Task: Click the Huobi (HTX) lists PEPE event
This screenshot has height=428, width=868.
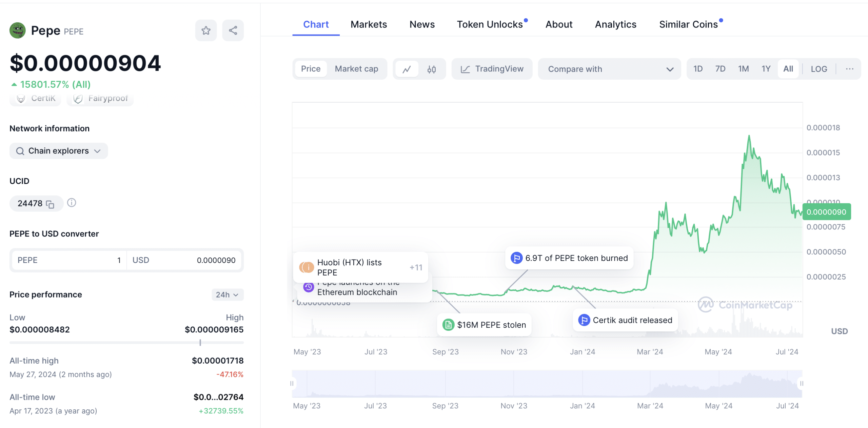Action: tap(360, 267)
